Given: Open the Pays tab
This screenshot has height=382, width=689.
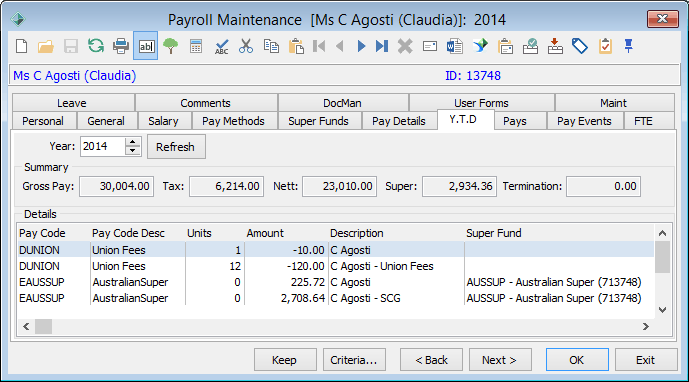Looking at the screenshot, I should (520, 121).
